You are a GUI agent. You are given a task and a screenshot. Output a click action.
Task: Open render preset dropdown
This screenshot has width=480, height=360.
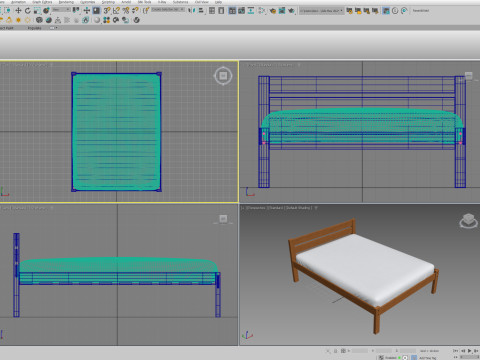[x=322, y=11]
